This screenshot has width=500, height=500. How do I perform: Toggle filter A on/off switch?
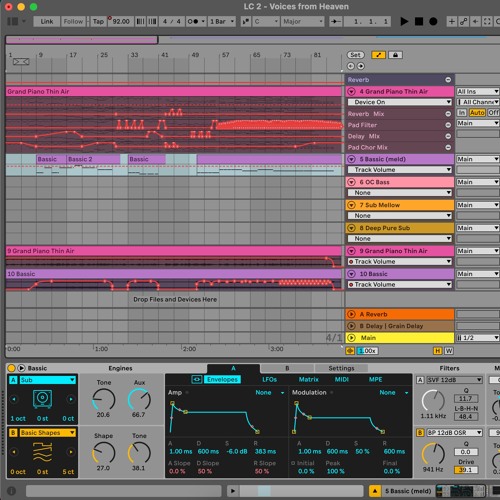[420, 380]
